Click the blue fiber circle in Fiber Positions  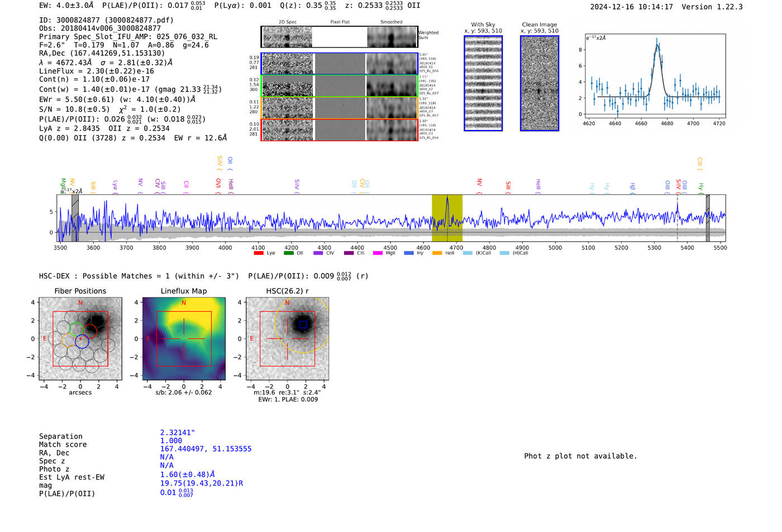tap(82, 342)
